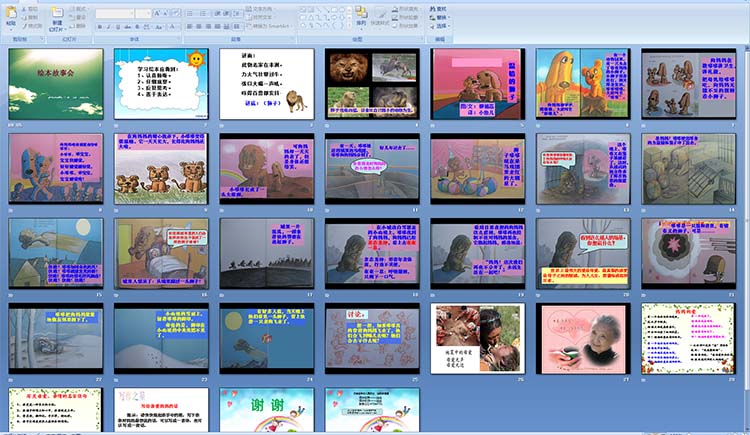
Task: Select the first 谢谢 rainbow slide
Action: [x=266, y=410]
